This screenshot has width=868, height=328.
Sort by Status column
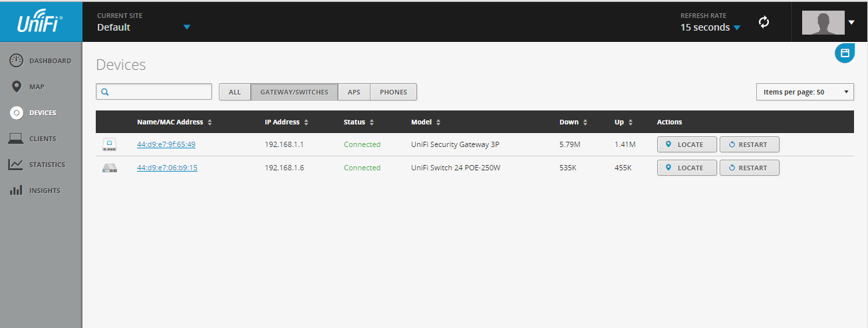click(x=359, y=122)
